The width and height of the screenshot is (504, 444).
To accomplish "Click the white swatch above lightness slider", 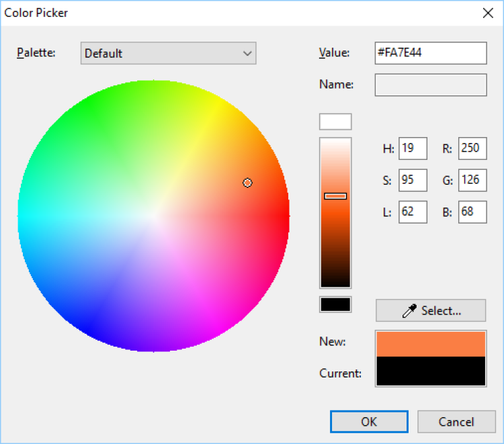I will pos(335,122).
